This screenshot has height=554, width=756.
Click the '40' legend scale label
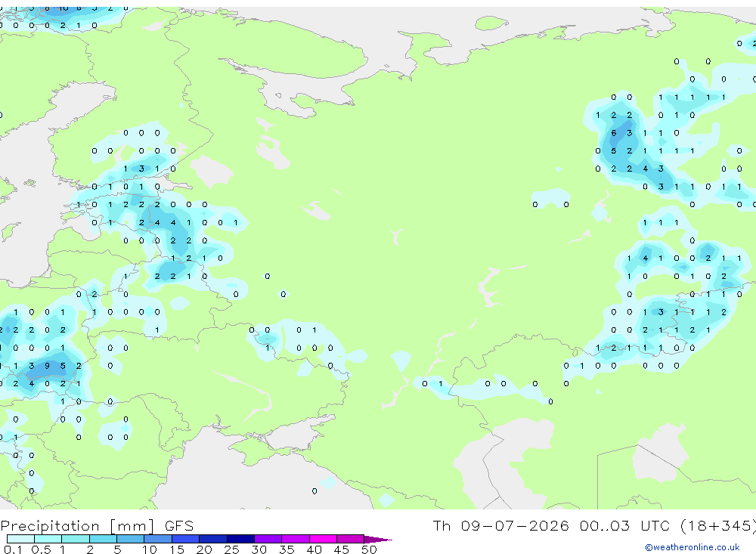tap(314, 549)
